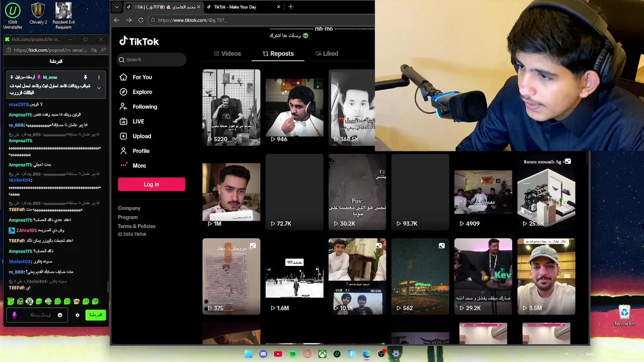Open translate icon in Kick popout address bar

pyautogui.click(x=94, y=50)
